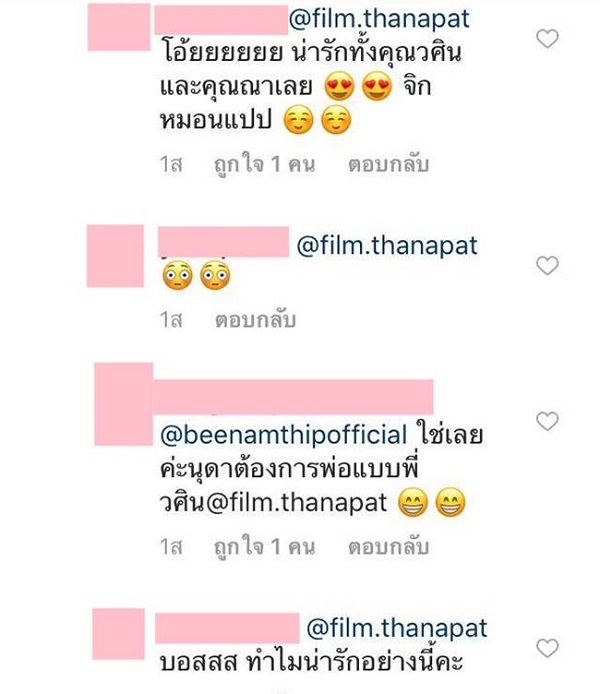600x694 pixels.
Task: Like the first comment with heart-eyes emojis
Action: point(547,39)
